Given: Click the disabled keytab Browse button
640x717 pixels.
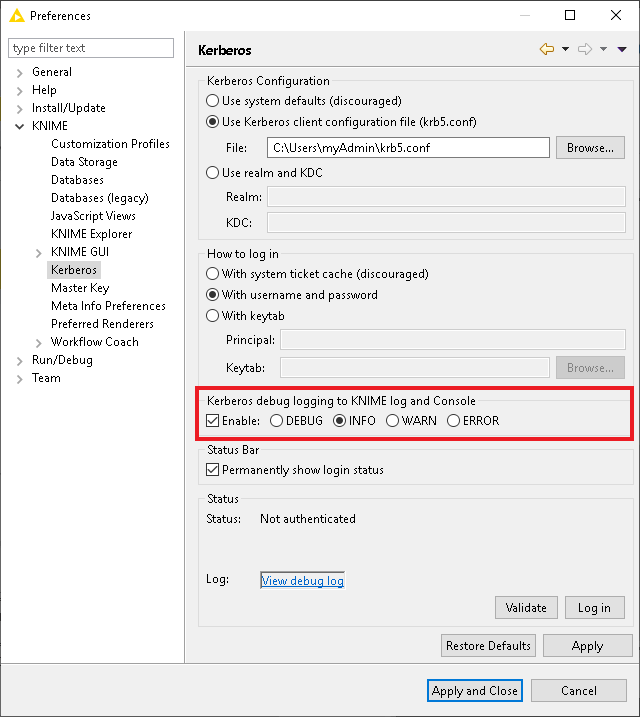Looking at the screenshot, I should click(x=590, y=368).
